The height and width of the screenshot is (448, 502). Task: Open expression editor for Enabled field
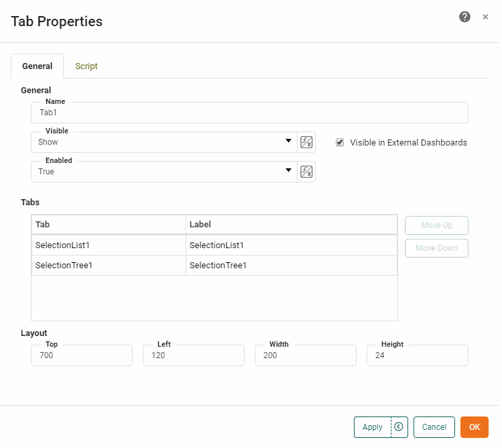coord(306,172)
